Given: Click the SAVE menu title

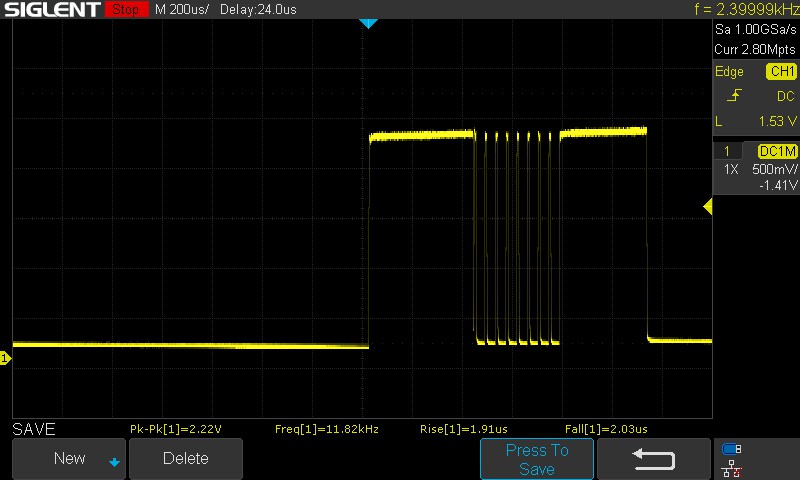Looking at the screenshot, I should (x=34, y=429).
